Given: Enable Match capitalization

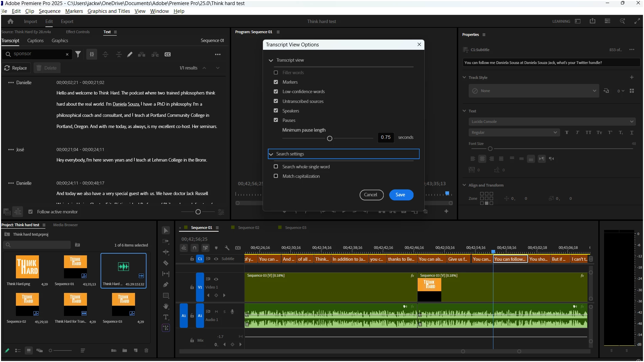Looking at the screenshot, I should click(x=276, y=176).
